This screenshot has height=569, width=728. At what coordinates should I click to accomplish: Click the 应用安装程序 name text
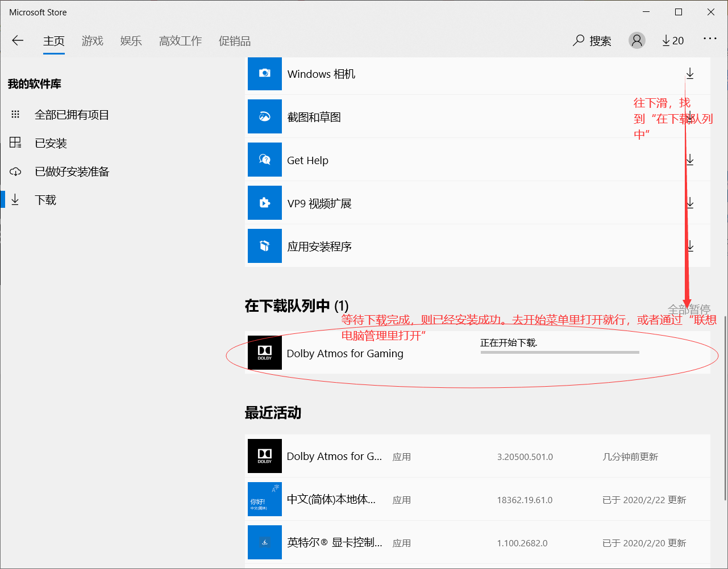[x=319, y=246]
